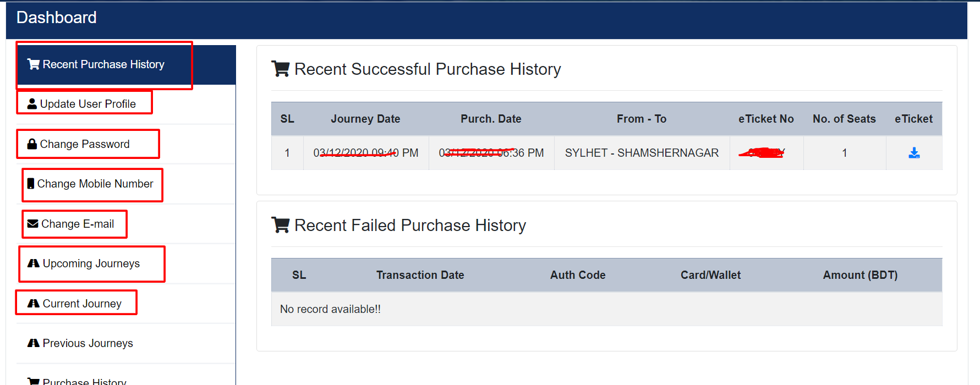Image resolution: width=980 pixels, height=385 pixels.
Task: Go to Change Password
Action: tap(85, 144)
